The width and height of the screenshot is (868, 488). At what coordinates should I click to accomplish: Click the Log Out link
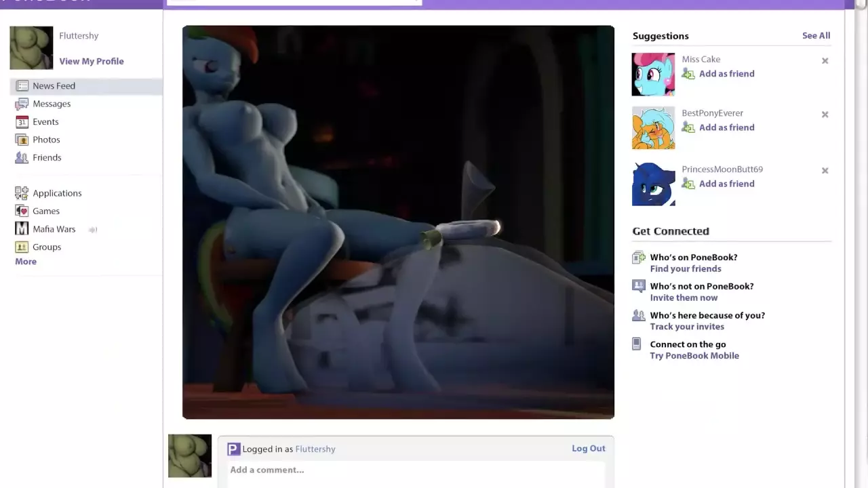coord(588,449)
